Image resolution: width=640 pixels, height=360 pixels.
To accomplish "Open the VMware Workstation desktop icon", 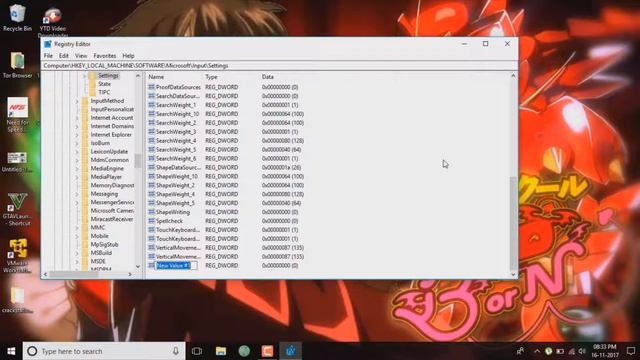I will tap(17, 256).
